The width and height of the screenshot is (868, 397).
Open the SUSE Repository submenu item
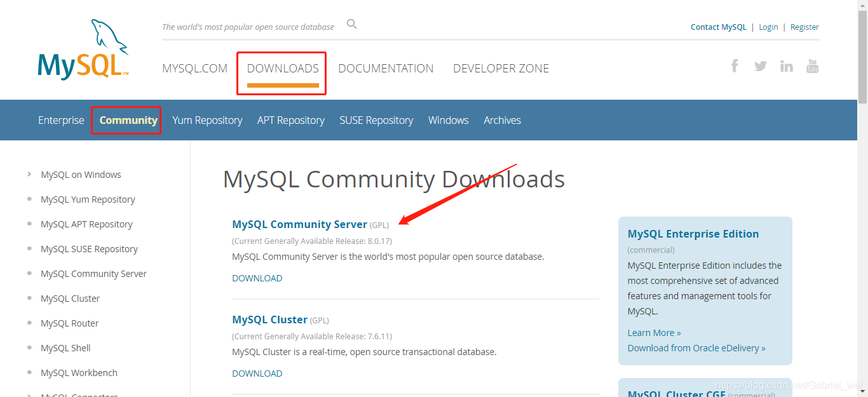point(376,120)
